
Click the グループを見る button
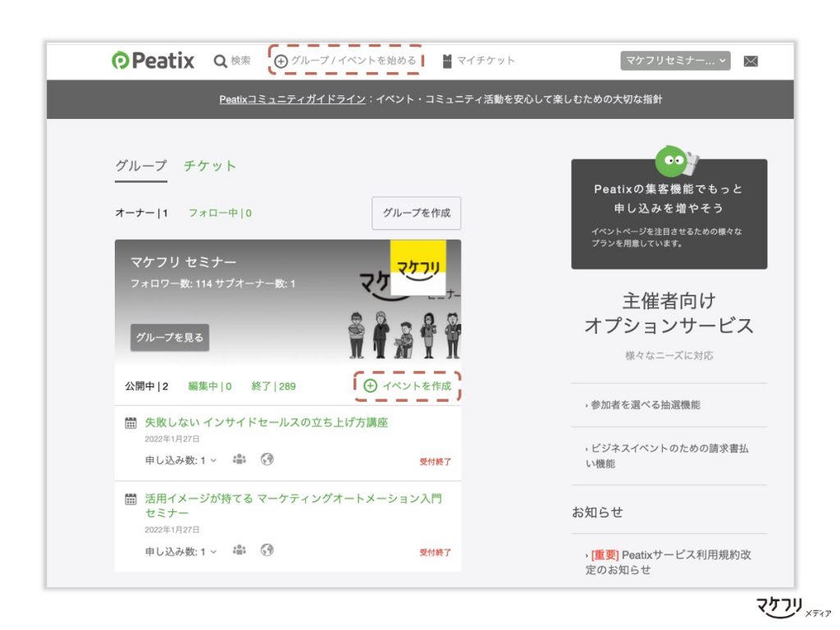coord(169,337)
